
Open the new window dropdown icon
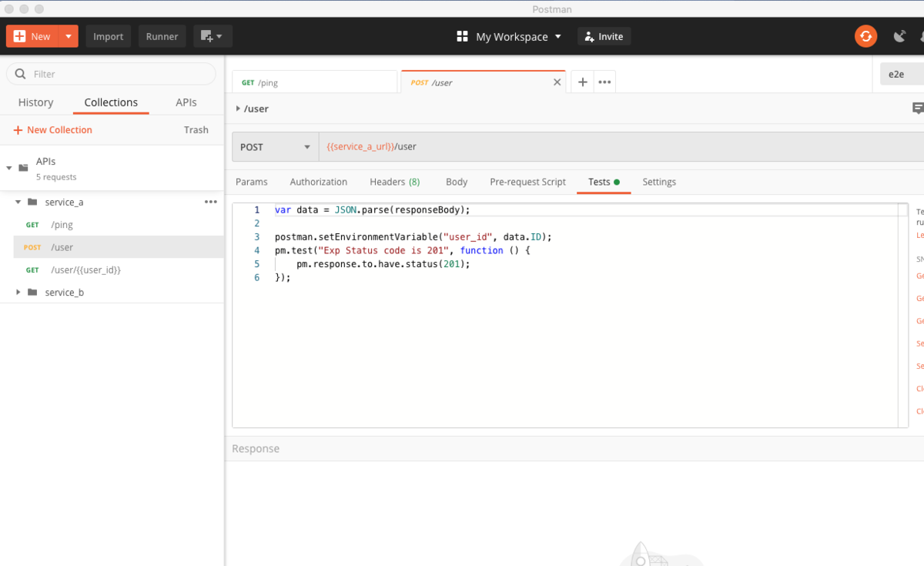point(213,36)
